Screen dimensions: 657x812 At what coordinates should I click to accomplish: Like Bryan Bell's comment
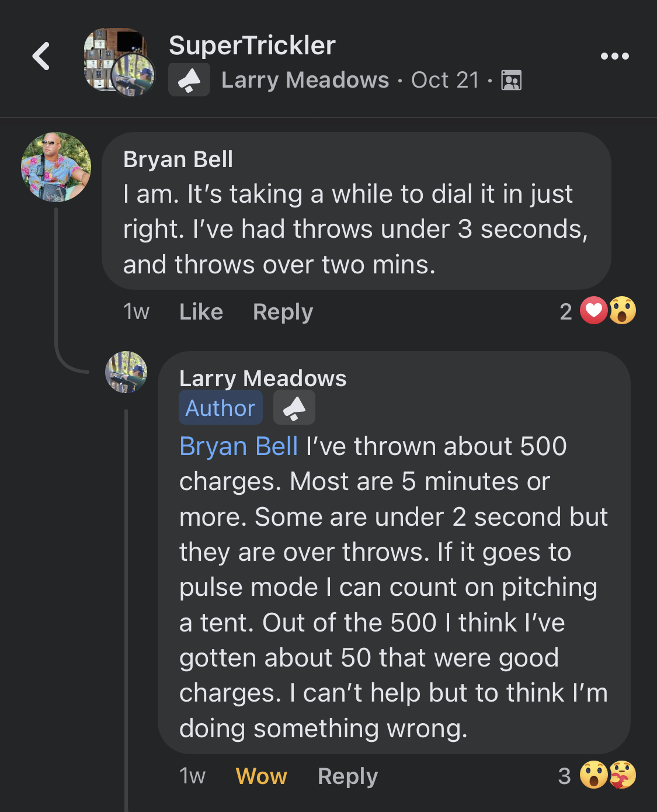[x=201, y=312]
